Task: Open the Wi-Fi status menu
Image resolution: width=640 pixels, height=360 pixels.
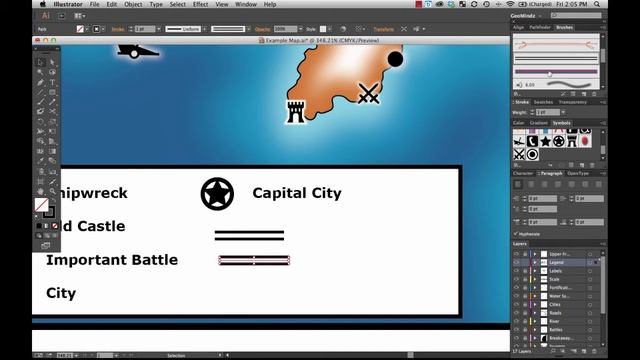Action: (x=510, y=4)
